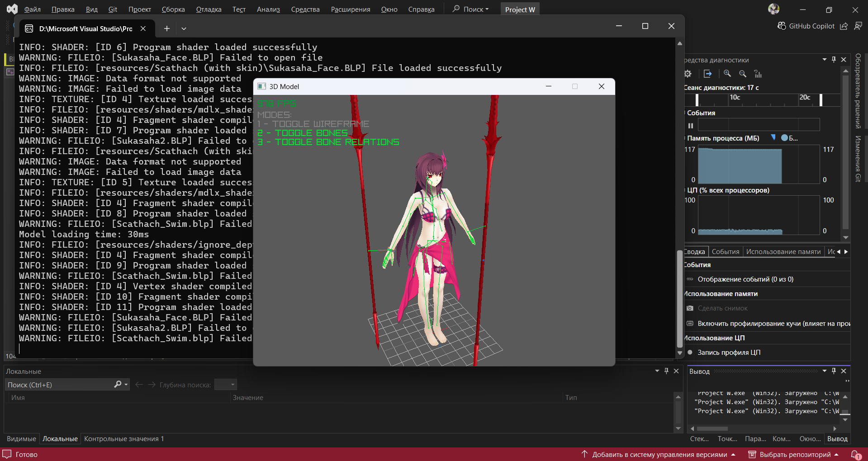Click the status bar chat/ready icon
Screen dimensions: 868x461
coord(7,454)
